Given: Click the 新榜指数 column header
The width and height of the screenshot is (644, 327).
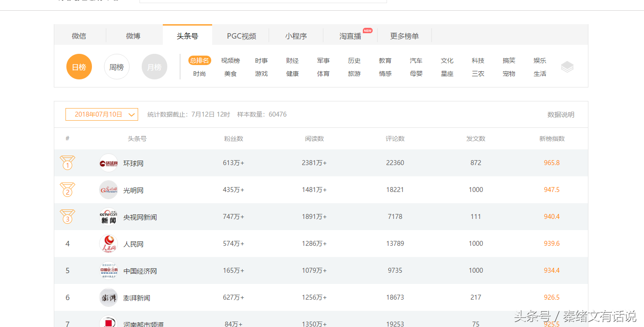Looking at the screenshot, I should pos(552,139).
